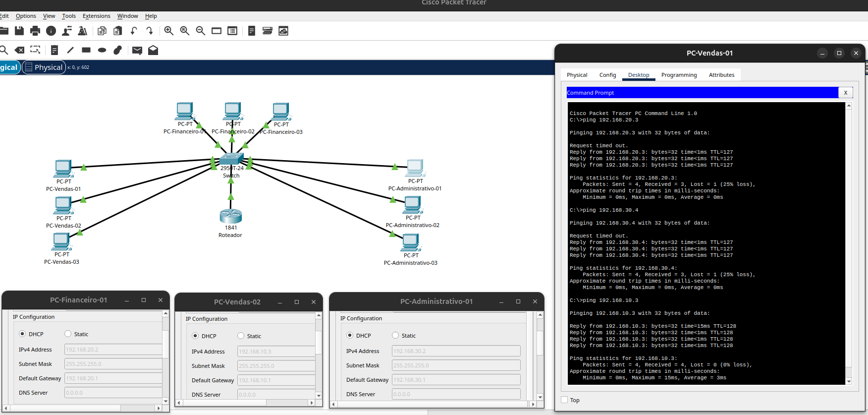Image resolution: width=868 pixels, height=415 pixels.
Task: Click horizontal scrollbar in PC-Financeiro-01 window
Action: [82, 408]
